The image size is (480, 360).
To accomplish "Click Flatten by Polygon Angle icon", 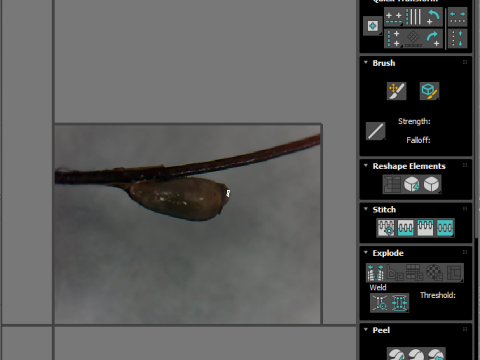I will 395,273.
